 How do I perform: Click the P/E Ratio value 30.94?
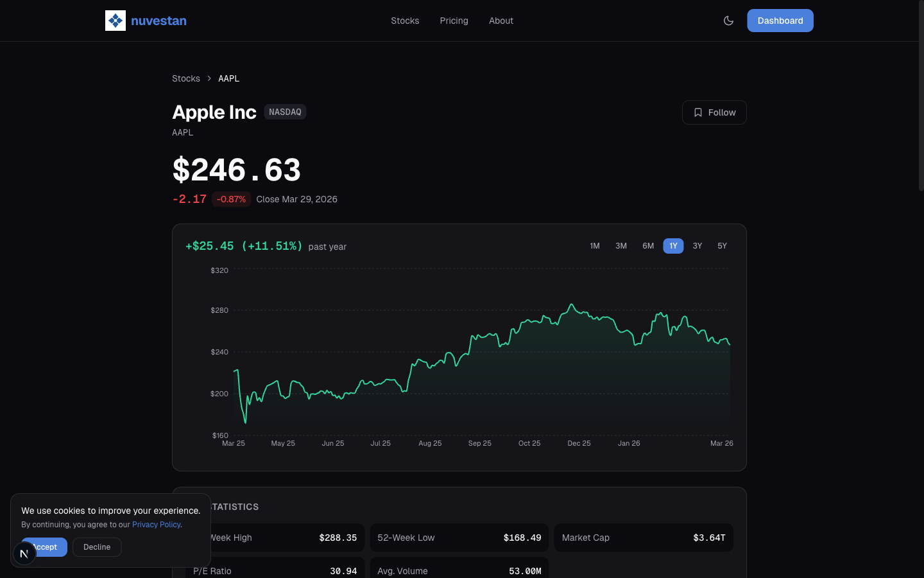coord(343,571)
